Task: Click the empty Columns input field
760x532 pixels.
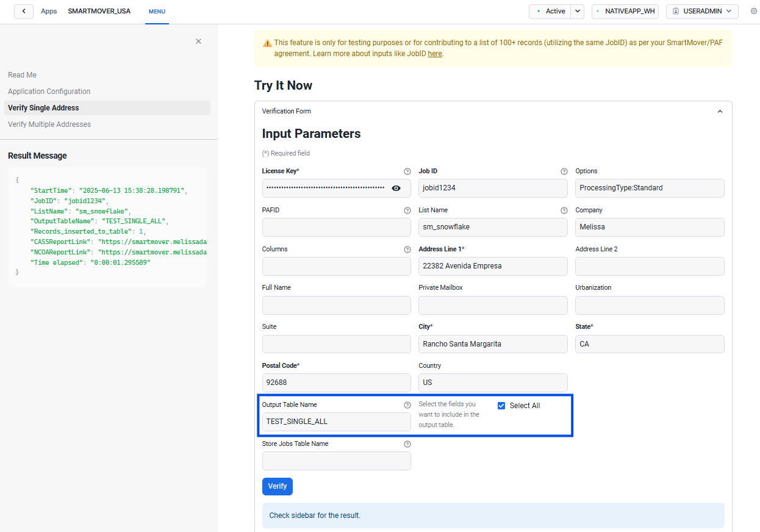Action: (x=337, y=266)
